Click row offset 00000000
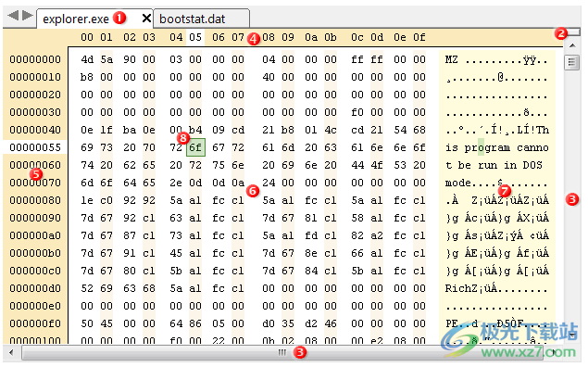 pyautogui.click(x=35, y=59)
